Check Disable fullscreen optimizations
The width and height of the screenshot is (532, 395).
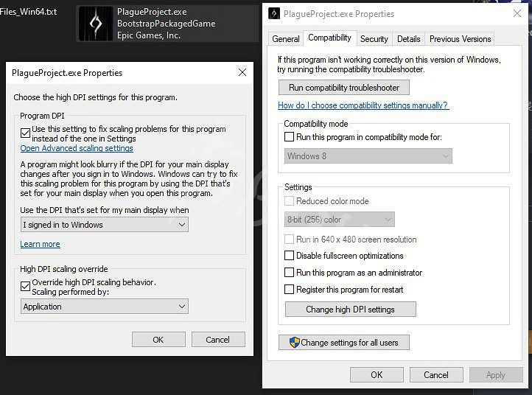[x=290, y=256]
